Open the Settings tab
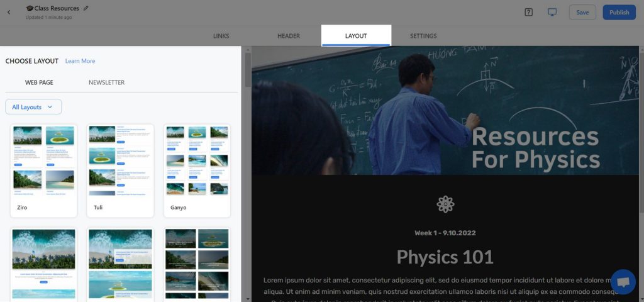 pos(423,36)
